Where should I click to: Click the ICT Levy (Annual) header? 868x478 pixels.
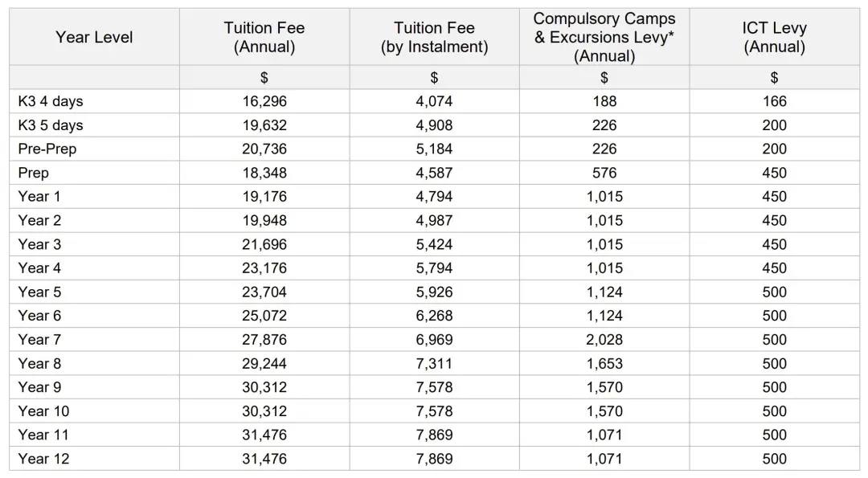pos(774,37)
